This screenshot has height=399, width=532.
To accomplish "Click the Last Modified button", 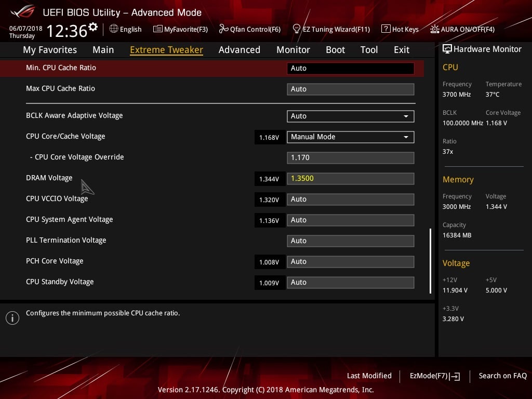I will [x=369, y=376].
